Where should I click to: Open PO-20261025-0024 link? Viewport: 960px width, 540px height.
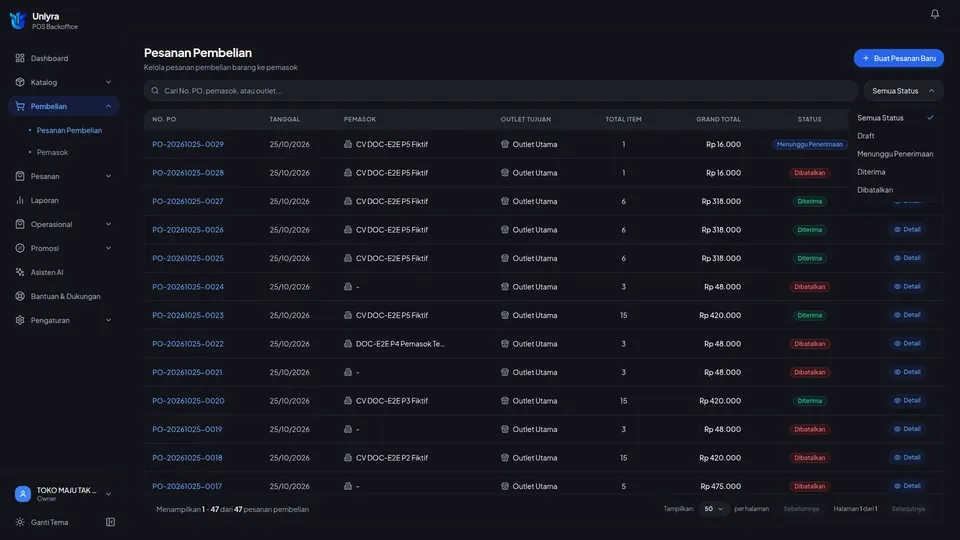[188, 287]
